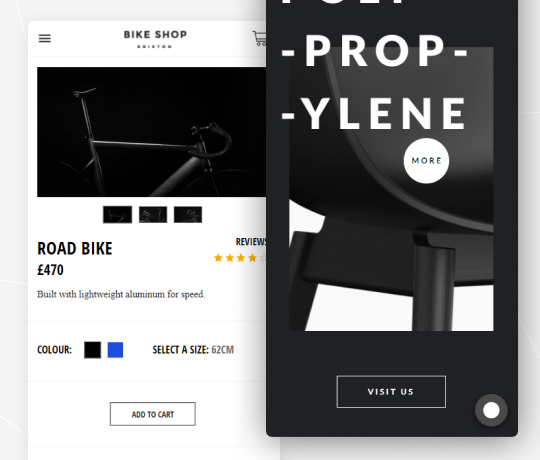Click the floating circle button at bottom right
Image resolution: width=540 pixels, height=460 pixels.
click(491, 410)
